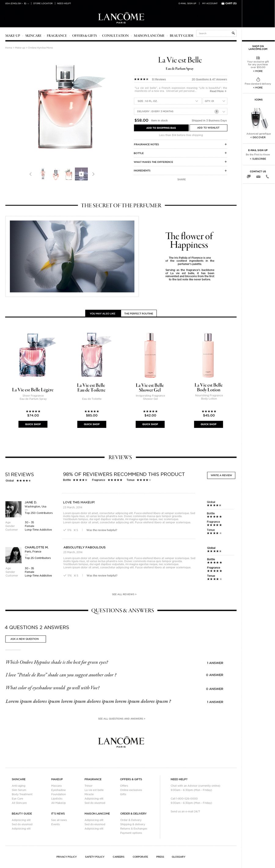
Task: Expand the Ingredients section
Action: click(180, 170)
